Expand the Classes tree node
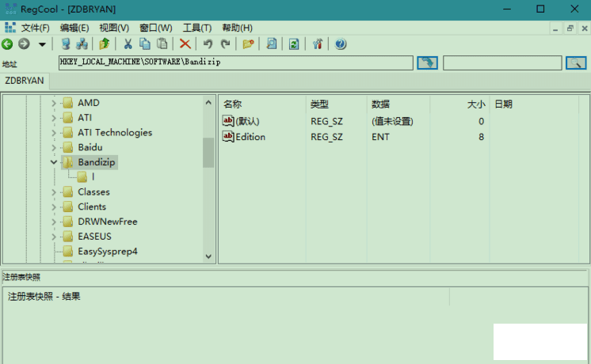This screenshot has height=364, width=591. pos(54,192)
